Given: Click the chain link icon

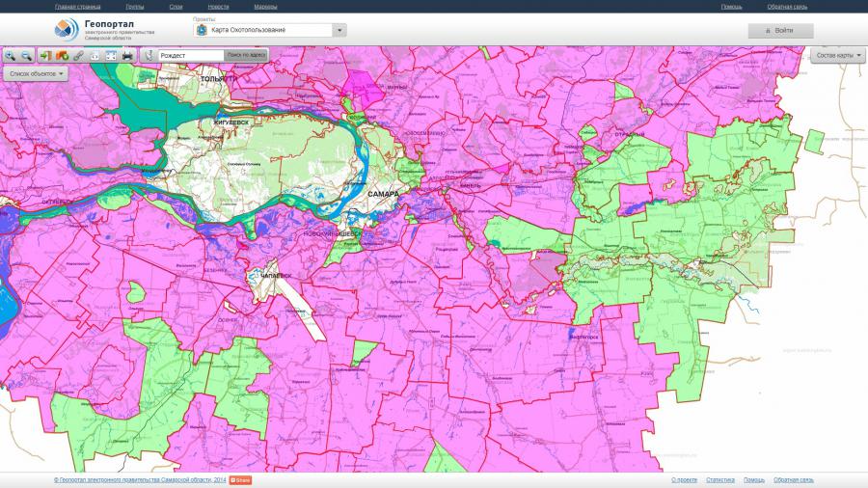Looking at the screenshot, I should [78, 56].
